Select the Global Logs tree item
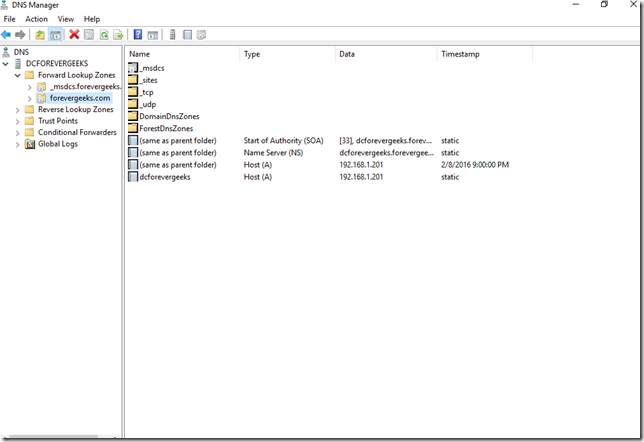Viewport: 644px width, 442px height. tap(57, 144)
